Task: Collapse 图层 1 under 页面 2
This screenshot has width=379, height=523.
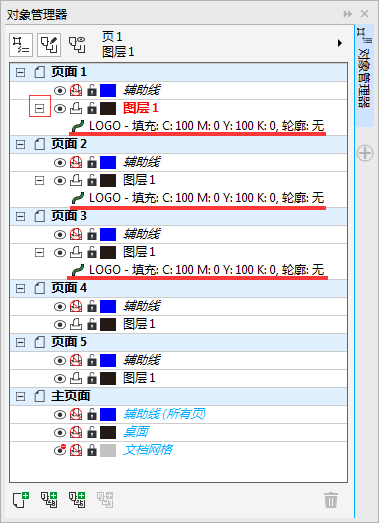Action: pyautogui.click(x=40, y=180)
